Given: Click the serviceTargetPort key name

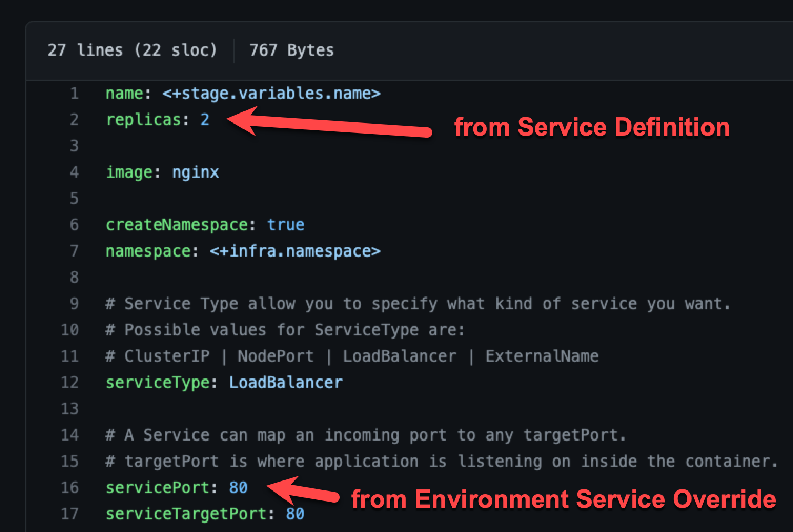Looking at the screenshot, I should click(186, 514).
